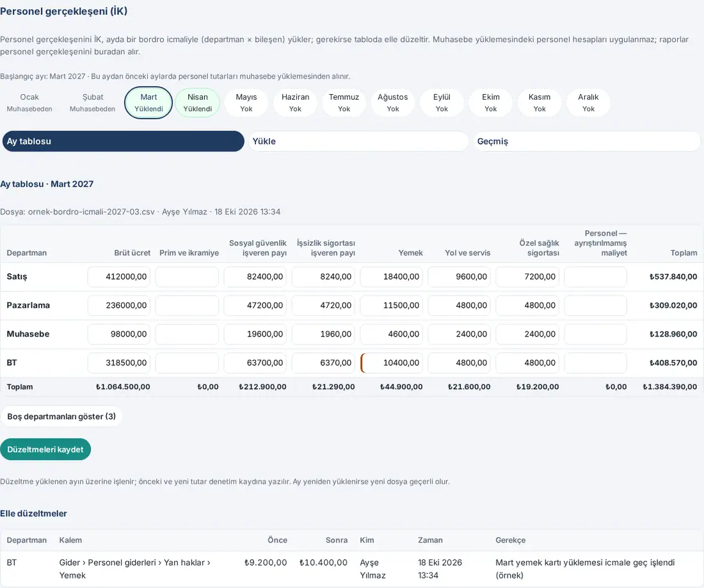The height and width of the screenshot is (588, 704).
Task: Click the file name ornek-bordro-icmali-2027-03.csv
Action: (x=91, y=212)
